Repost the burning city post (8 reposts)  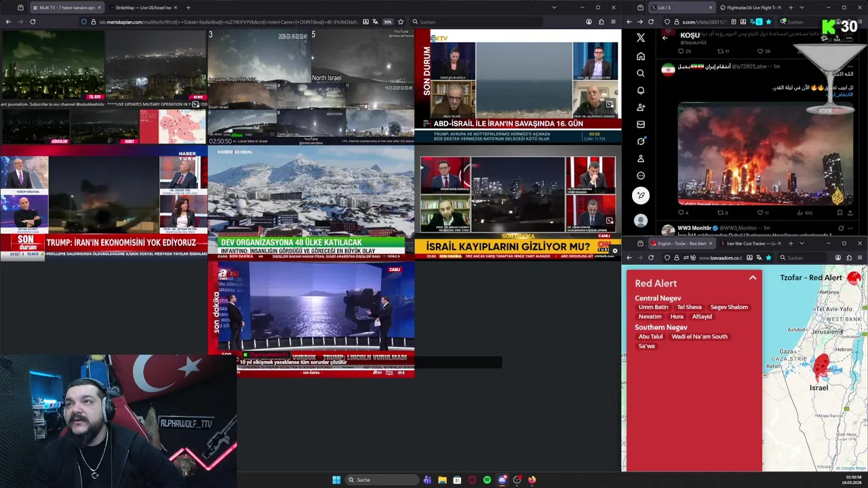pyautogui.click(x=723, y=213)
